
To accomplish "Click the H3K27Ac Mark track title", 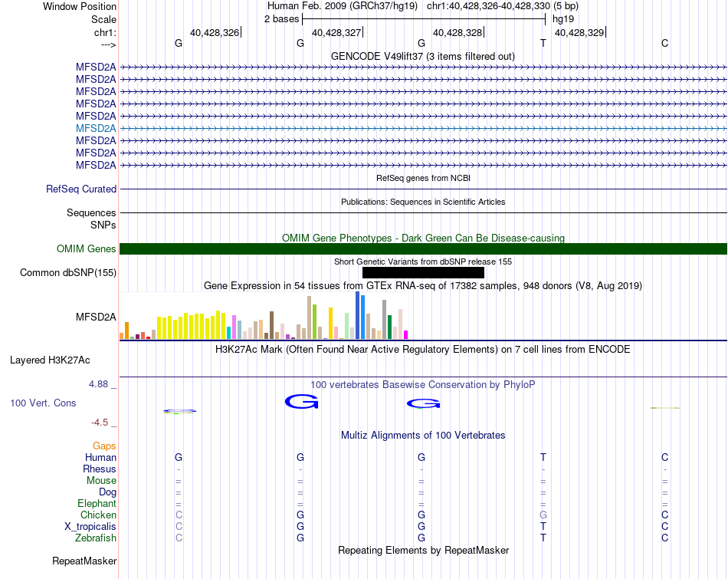I will pos(423,350).
